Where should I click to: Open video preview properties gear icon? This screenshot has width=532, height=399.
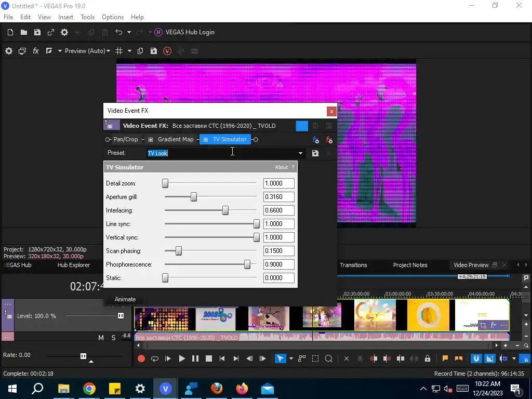(x=9, y=51)
